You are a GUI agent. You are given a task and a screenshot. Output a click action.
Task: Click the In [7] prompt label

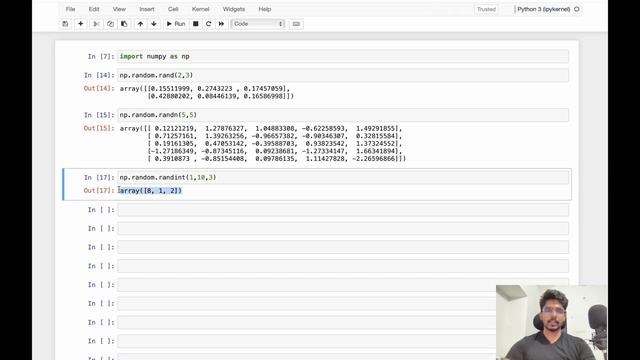101,56
